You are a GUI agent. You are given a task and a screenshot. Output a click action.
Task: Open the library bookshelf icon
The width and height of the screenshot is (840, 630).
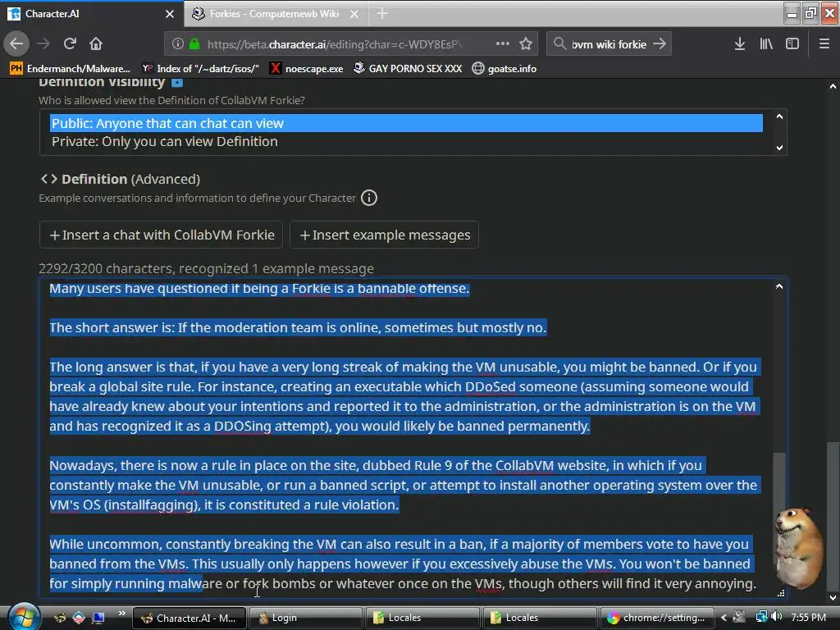click(766, 44)
